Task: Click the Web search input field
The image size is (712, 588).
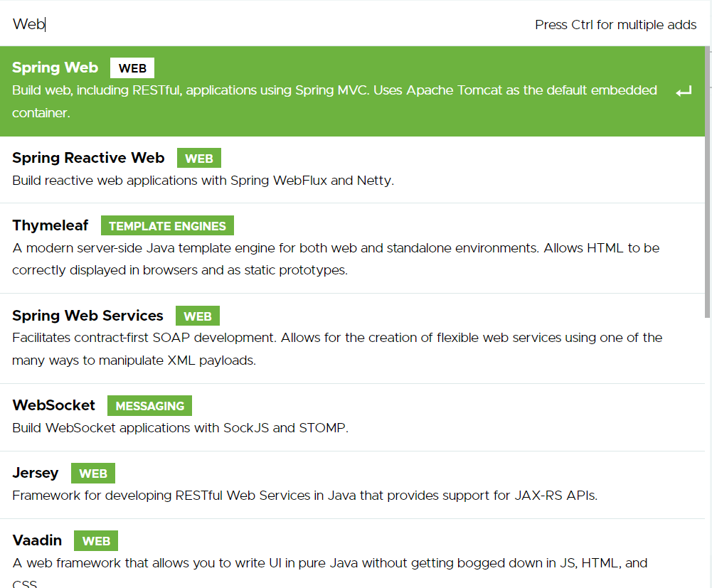Action: pyautogui.click(x=213, y=23)
